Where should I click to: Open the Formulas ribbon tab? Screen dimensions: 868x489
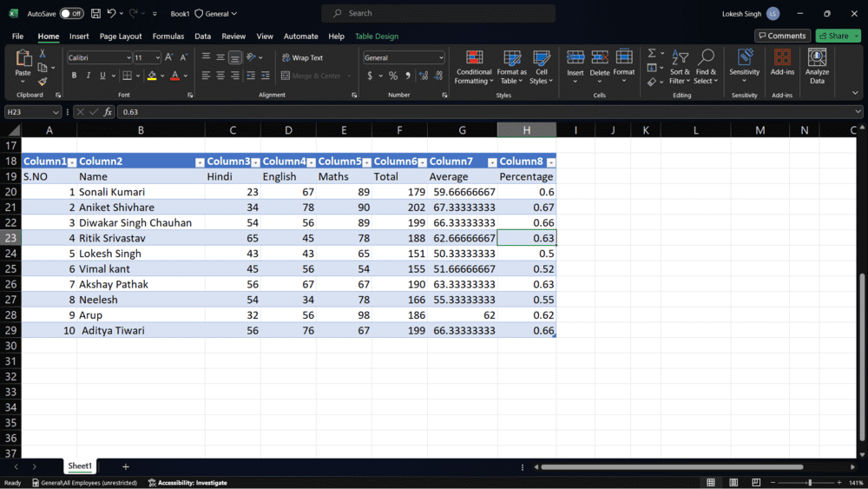(168, 36)
